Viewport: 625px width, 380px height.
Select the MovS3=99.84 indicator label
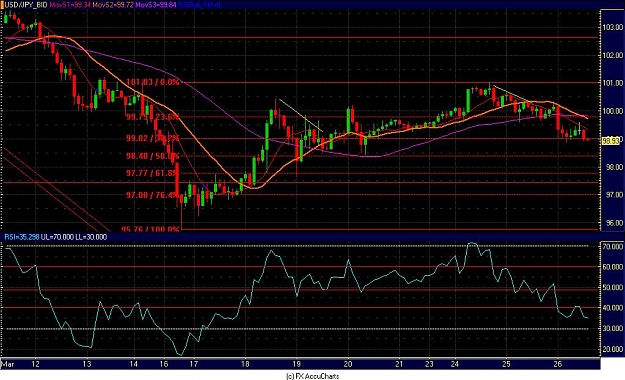pos(157,5)
